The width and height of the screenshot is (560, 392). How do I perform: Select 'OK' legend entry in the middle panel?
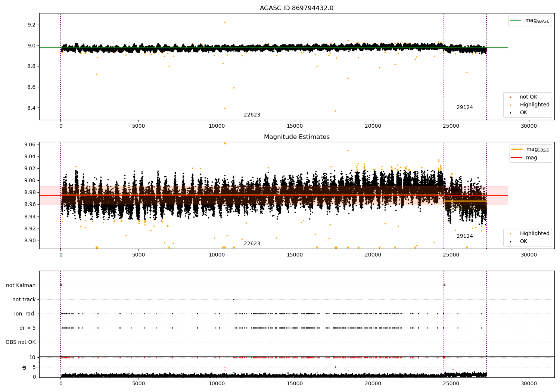pyautogui.click(x=523, y=242)
